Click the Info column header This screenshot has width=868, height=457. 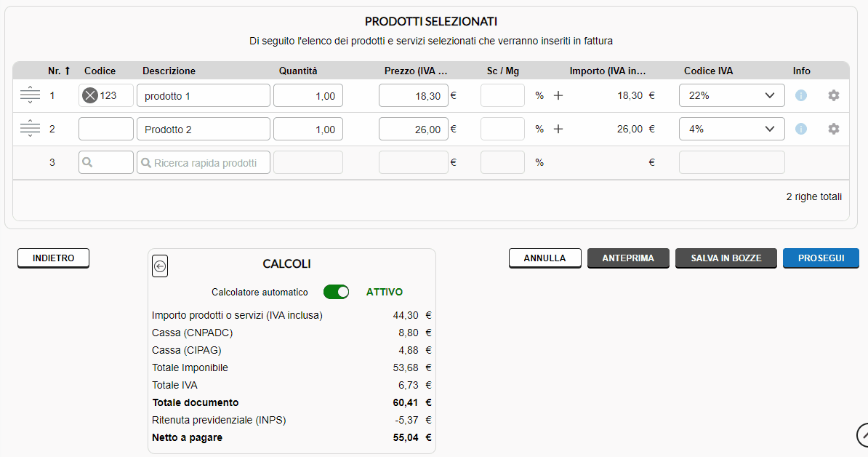pyautogui.click(x=801, y=71)
